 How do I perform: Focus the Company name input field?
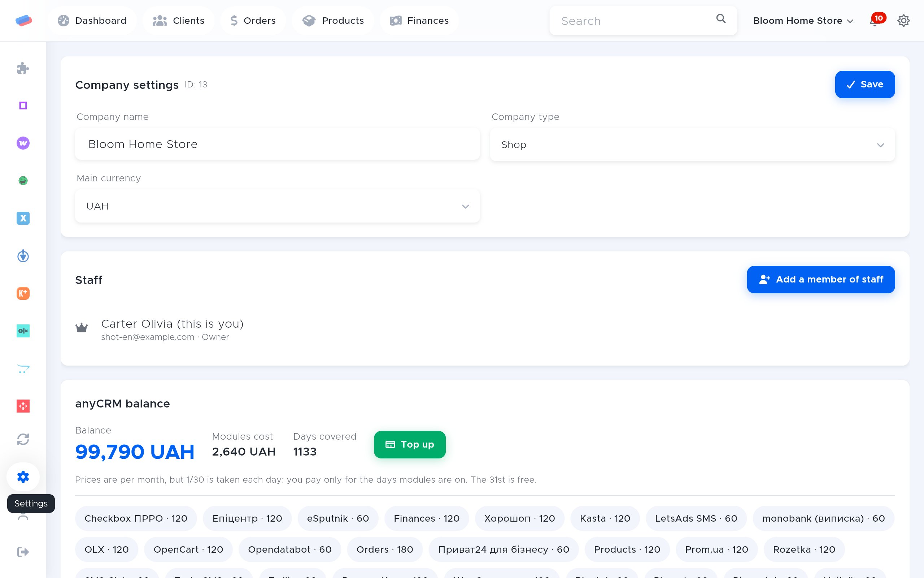[x=277, y=144]
